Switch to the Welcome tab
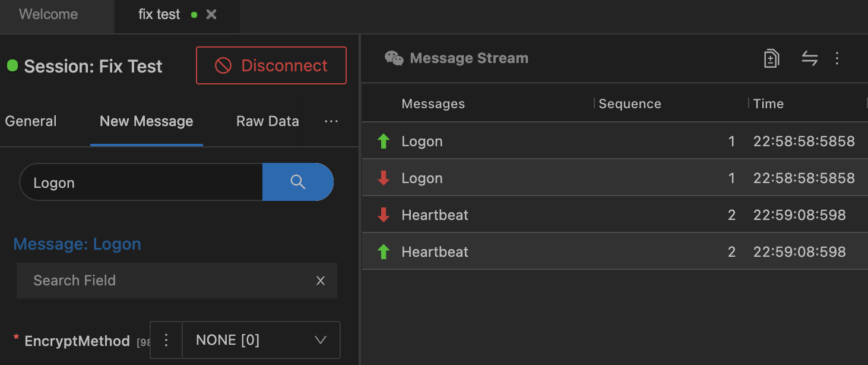The image size is (868, 365). [x=49, y=15]
